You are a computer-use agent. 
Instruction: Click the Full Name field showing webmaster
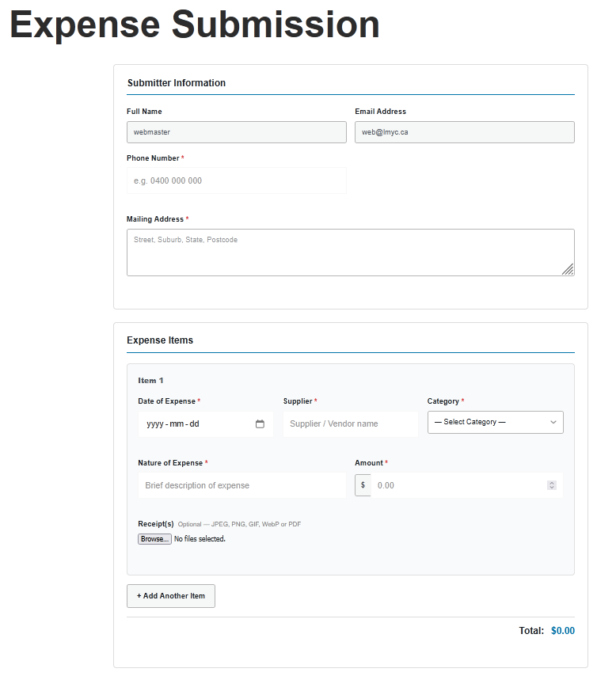click(x=236, y=132)
